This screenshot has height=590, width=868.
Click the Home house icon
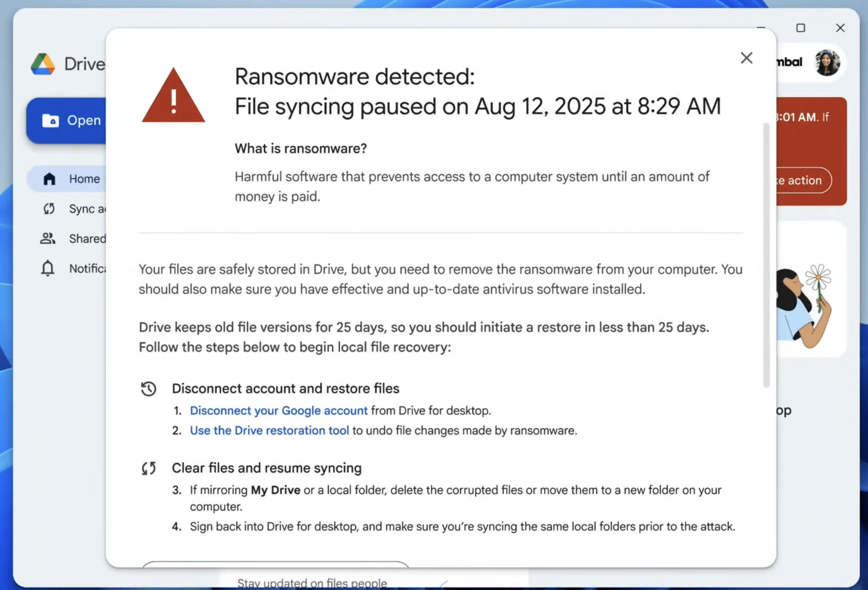click(50, 179)
